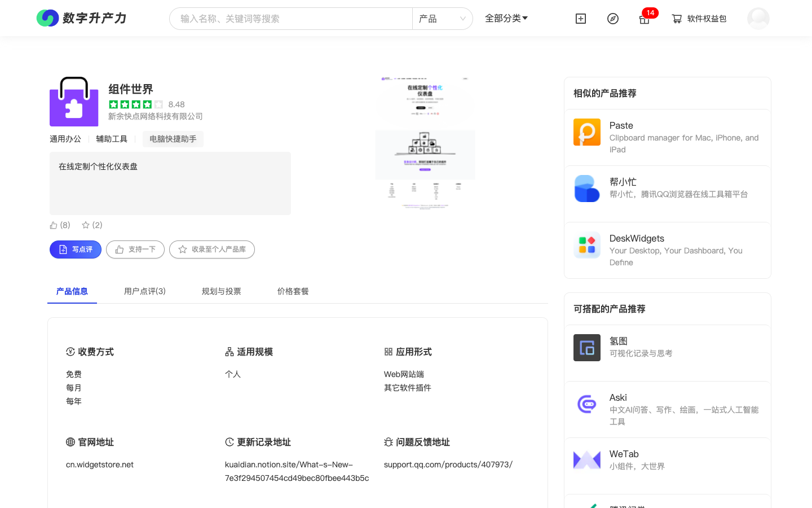Screen dimensions: 812x508
Task: Open the WeTab product title
Action: 624,454
